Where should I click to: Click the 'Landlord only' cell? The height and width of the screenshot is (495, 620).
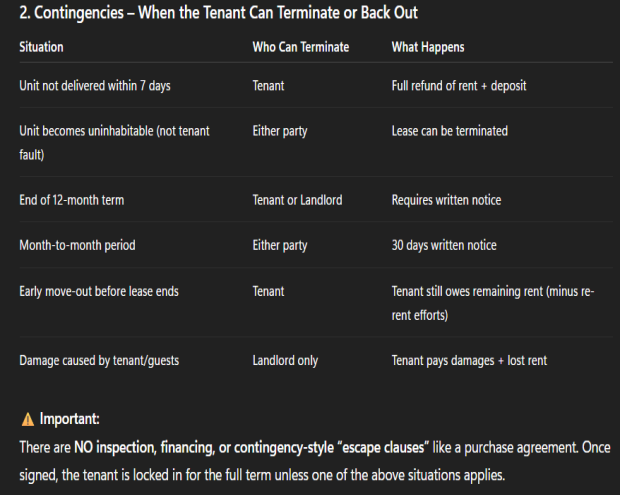(286, 360)
